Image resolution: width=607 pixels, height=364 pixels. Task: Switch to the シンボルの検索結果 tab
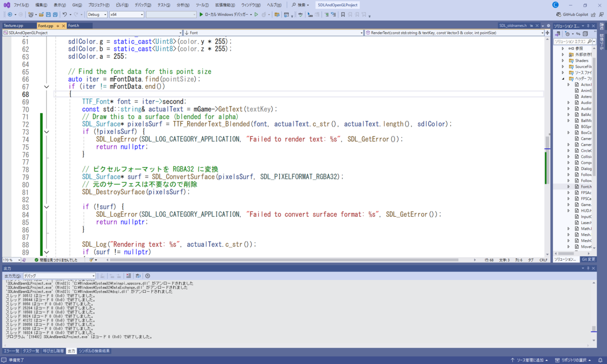point(94,351)
